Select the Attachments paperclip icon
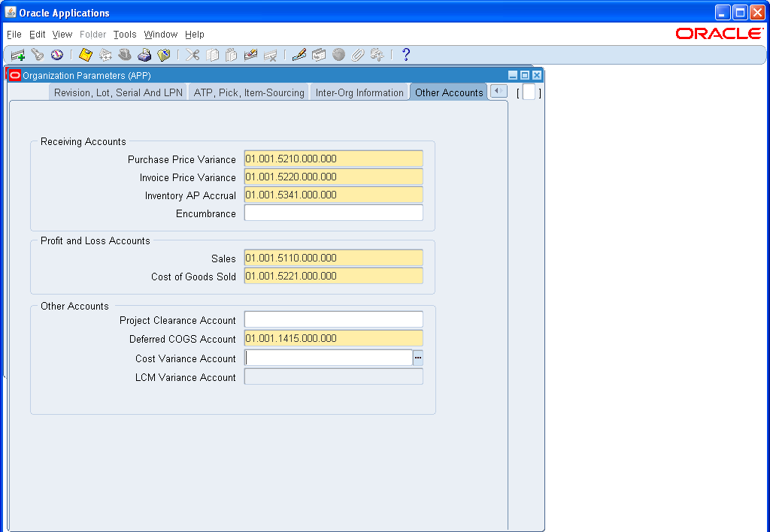The width and height of the screenshot is (770, 532). 359,54
